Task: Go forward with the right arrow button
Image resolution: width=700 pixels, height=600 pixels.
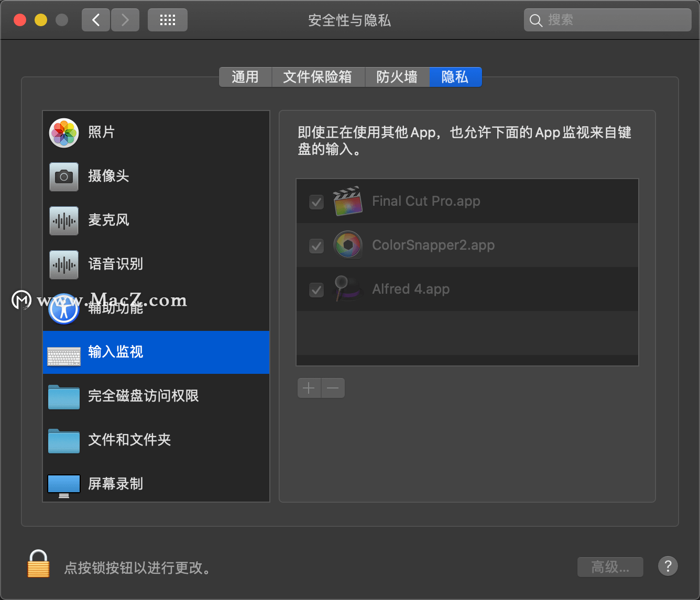Action: (125, 20)
